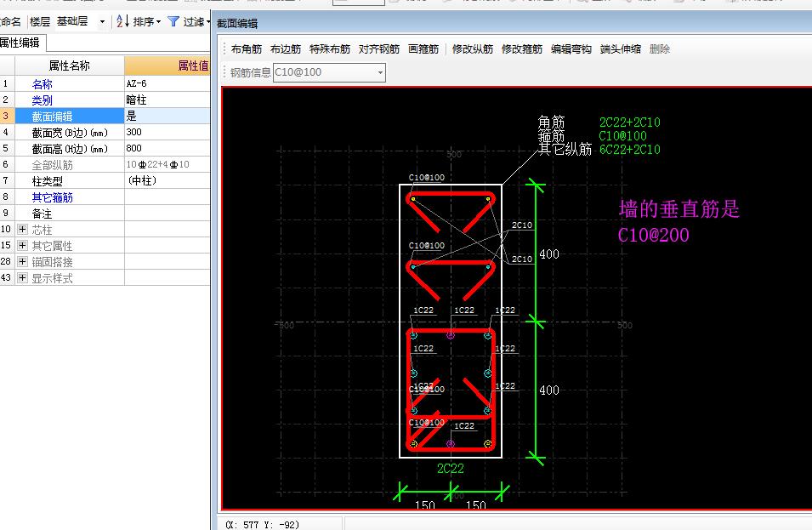Click the 名称 property link

(42, 84)
